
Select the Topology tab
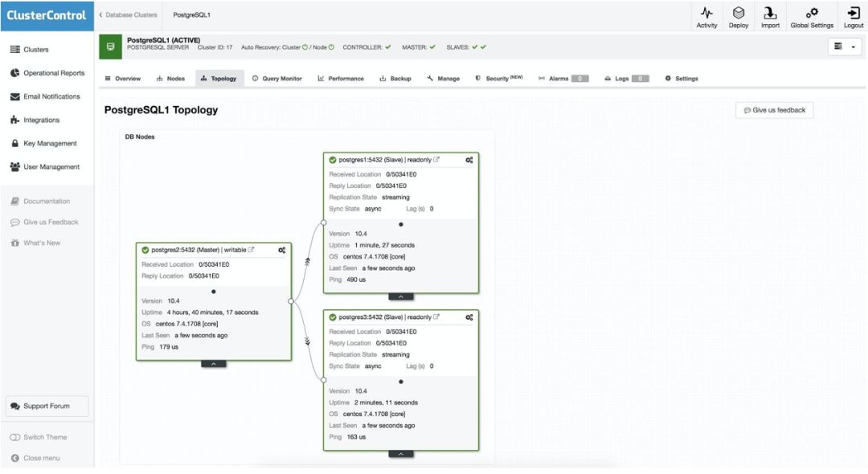pos(219,79)
